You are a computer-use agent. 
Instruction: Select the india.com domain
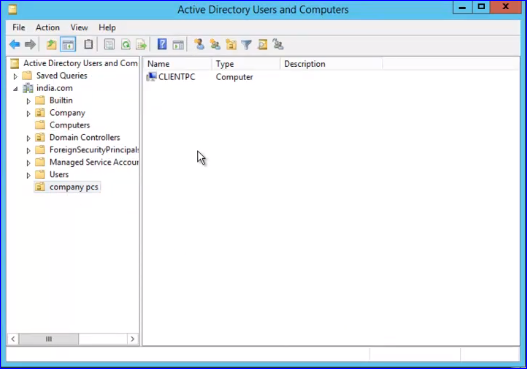[54, 88]
